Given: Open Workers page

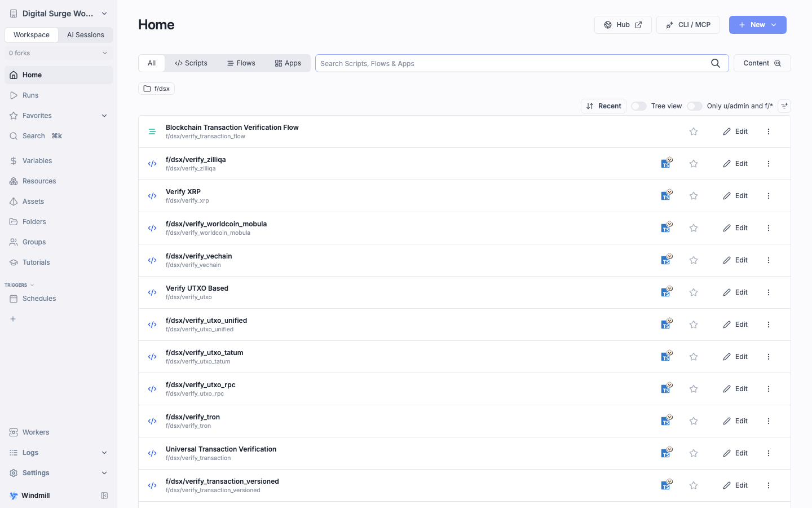Looking at the screenshot, I should pyautogui.click(x=59, y=432).
